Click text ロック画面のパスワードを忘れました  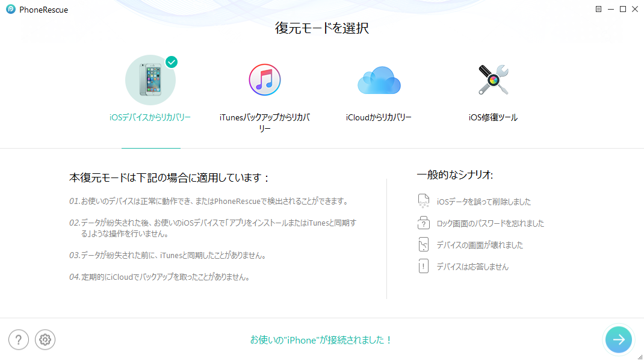click(x=490, y=223)
